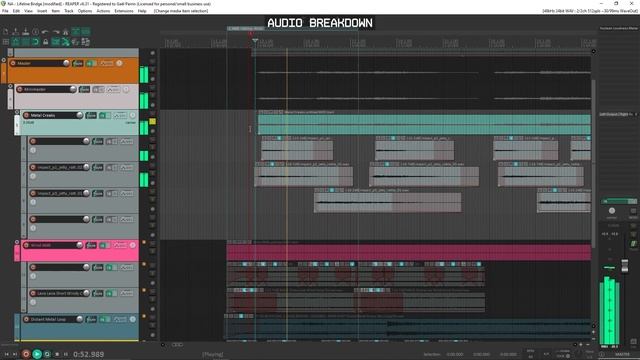Toggle the transport Repeat loop button
640x360 pixels.
(47, 354)
